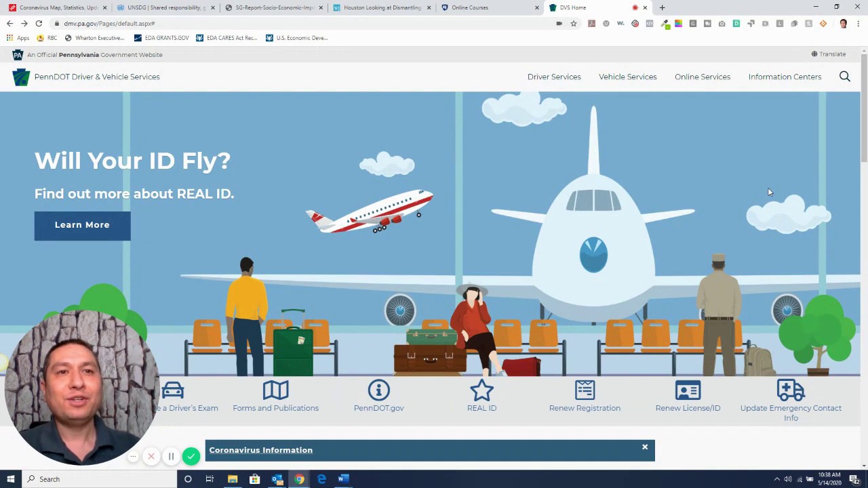This screenshot has width=868, height=488.
Task: Click the Translate link
Action: (x=829, y=54)
